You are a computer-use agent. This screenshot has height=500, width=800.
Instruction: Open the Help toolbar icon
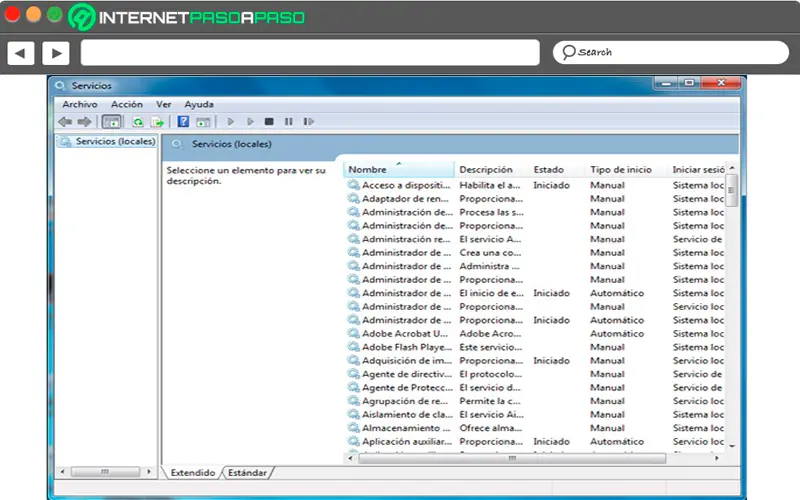click(x=183, y=122)
